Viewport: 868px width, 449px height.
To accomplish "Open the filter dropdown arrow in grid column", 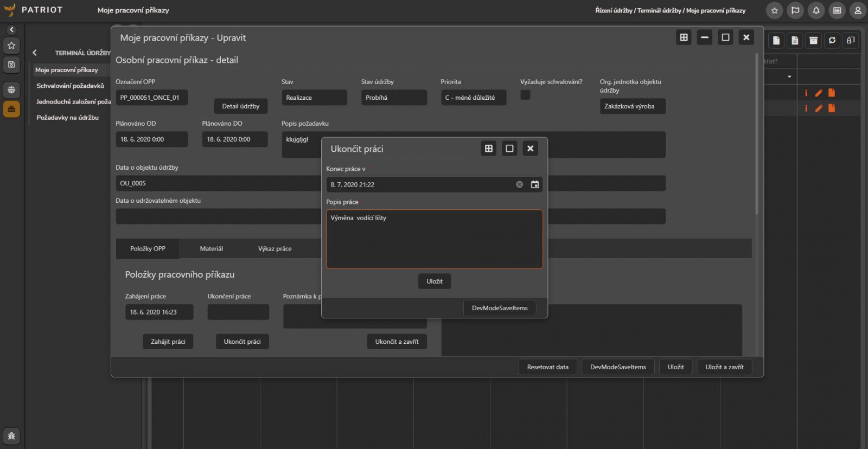I will point(789,76).
